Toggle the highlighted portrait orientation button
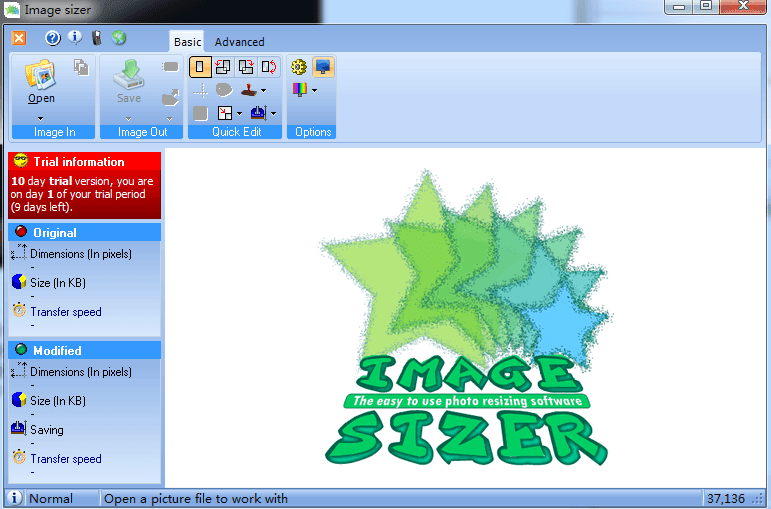The height and width of the screenshot is (509, 771). (x=200, y=67)
